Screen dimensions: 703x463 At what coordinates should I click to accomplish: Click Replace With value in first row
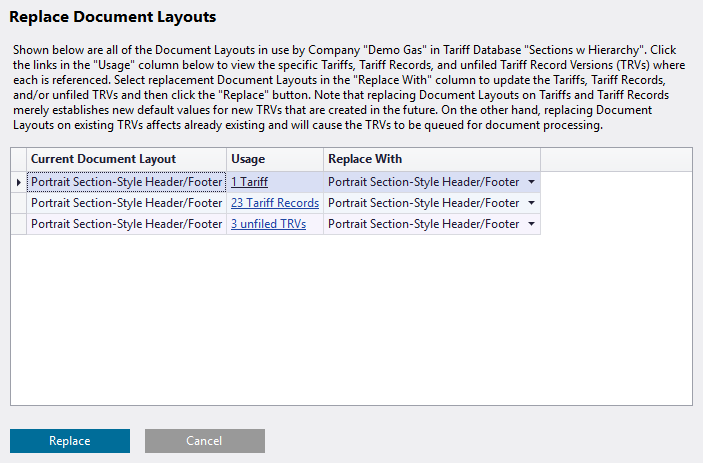[x=424, y=182]
